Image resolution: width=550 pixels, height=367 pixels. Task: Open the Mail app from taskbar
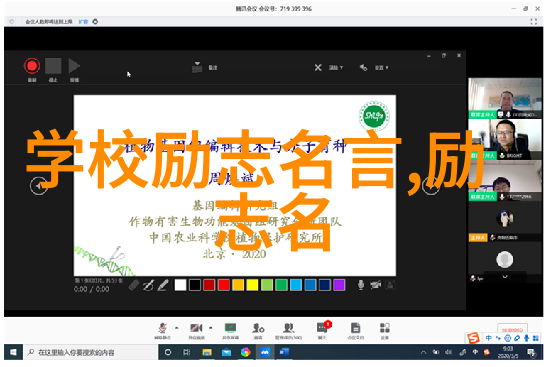pyautogui.click(x=226, y=352)
